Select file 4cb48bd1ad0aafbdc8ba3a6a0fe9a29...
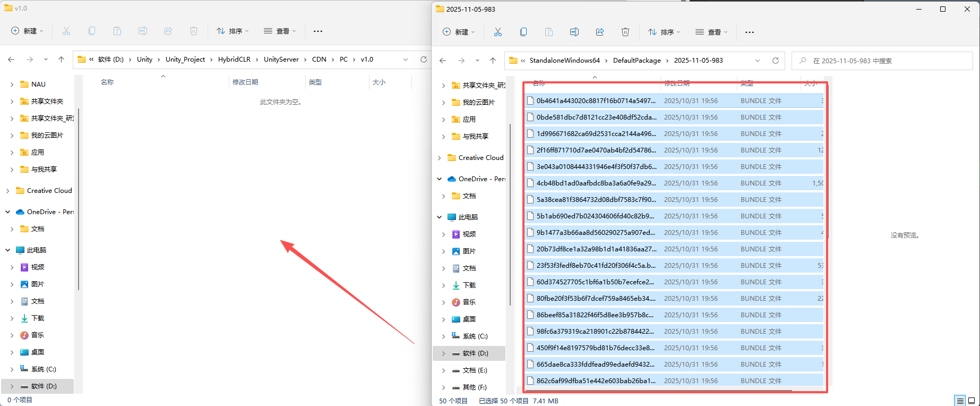Screen dimensions: 980x406 [x=674, y=183]
